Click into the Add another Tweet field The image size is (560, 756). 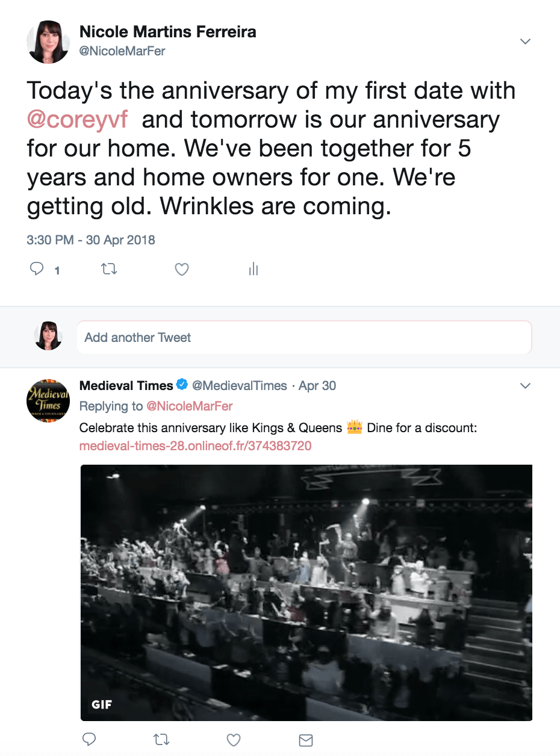point(304,337)
